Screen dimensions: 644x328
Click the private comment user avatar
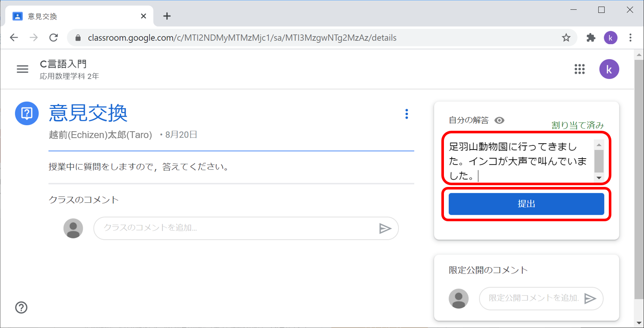pos(459,298)
